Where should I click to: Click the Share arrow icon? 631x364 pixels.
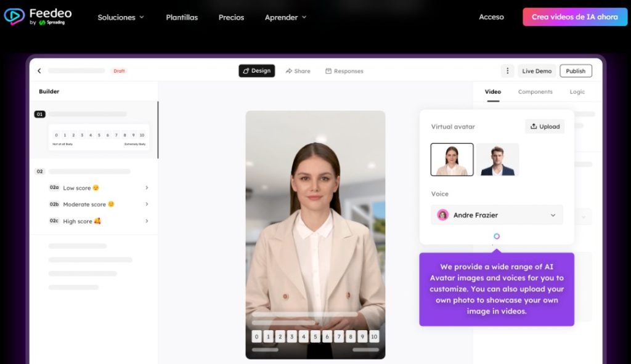pyautogui.click(x=289, y=71)
